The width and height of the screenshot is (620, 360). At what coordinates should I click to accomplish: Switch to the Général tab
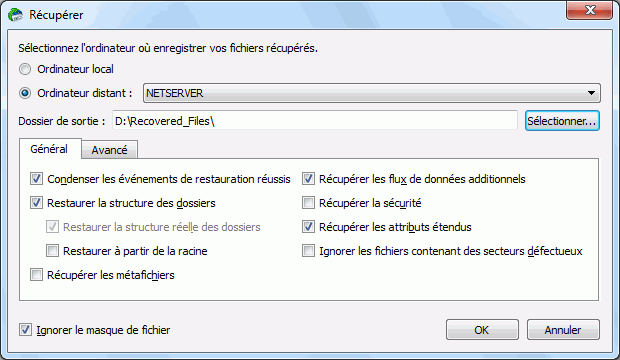pos(49,149)
